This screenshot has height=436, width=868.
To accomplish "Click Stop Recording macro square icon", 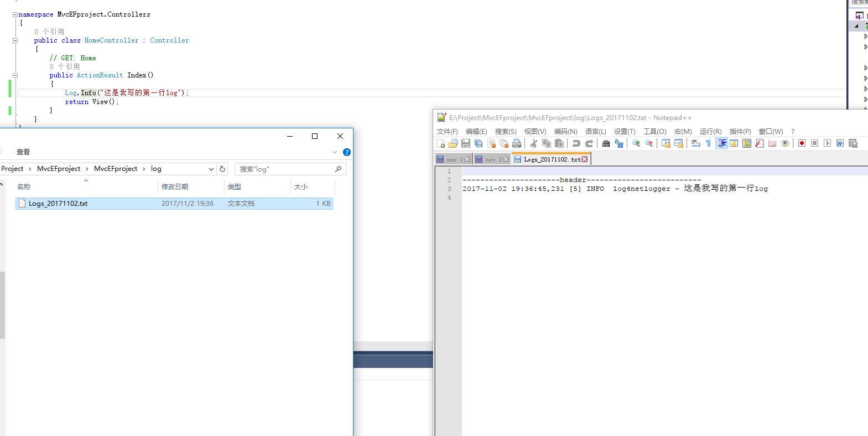I will coord(814,143).
